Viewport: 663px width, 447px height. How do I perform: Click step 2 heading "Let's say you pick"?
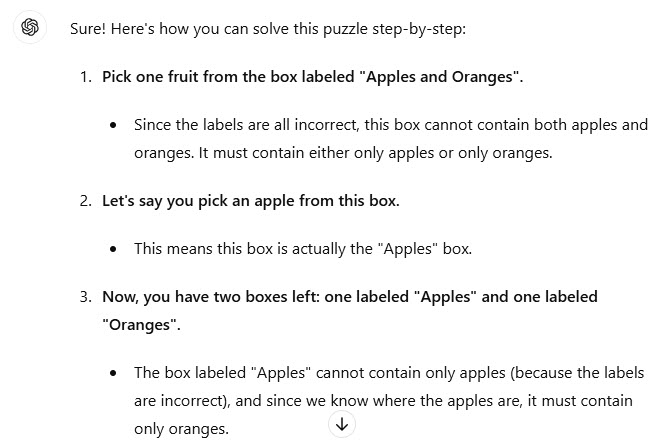pos(250,201)
